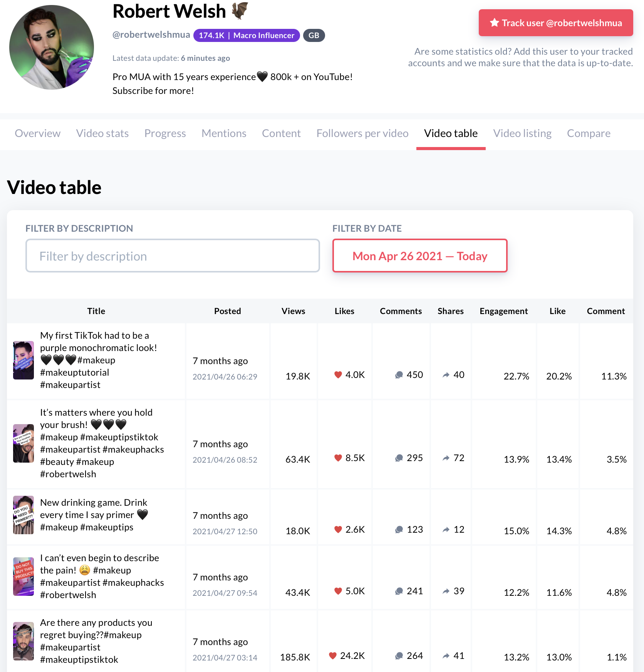
Task: Open the purple monochromatic look video thumbnail
Action: 23,360
